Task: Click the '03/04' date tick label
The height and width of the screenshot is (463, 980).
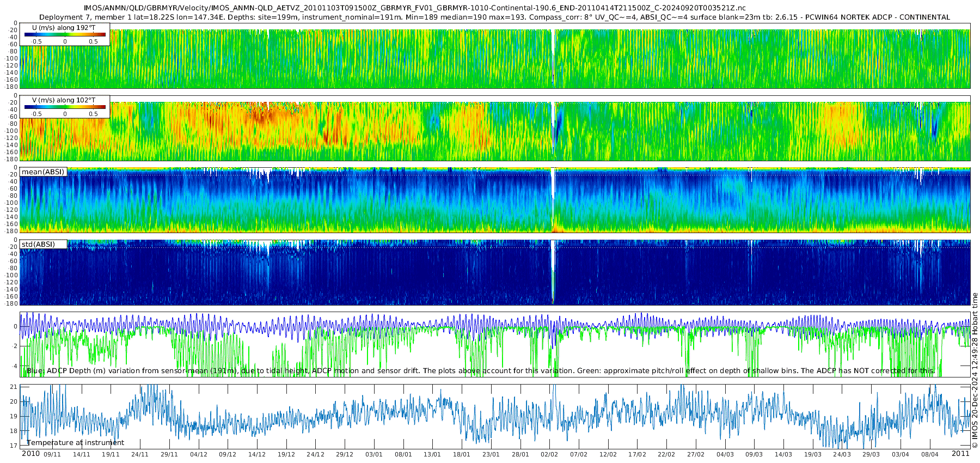Action: (x=901, y=454)
